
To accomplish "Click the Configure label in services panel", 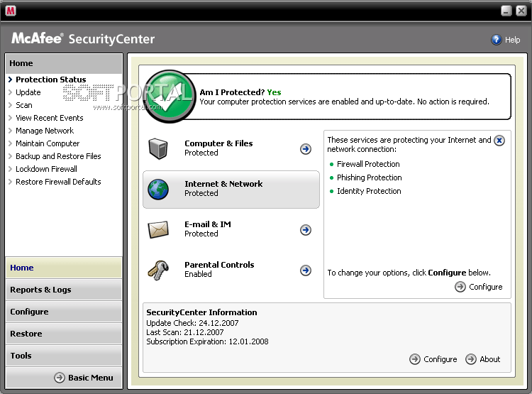I will pos(485,287).
